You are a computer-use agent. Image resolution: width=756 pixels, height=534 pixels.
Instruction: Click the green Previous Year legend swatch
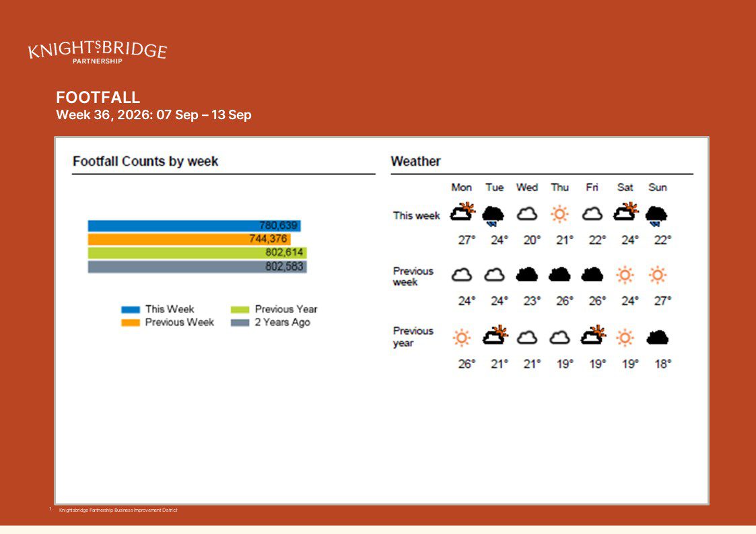pos(240,310)
